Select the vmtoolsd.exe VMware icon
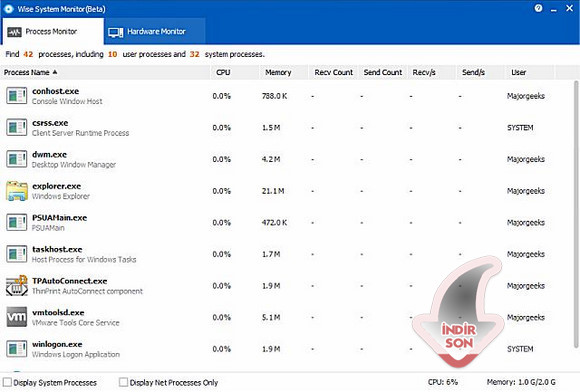Screen dimensions: 580x392 click(17, 317)
